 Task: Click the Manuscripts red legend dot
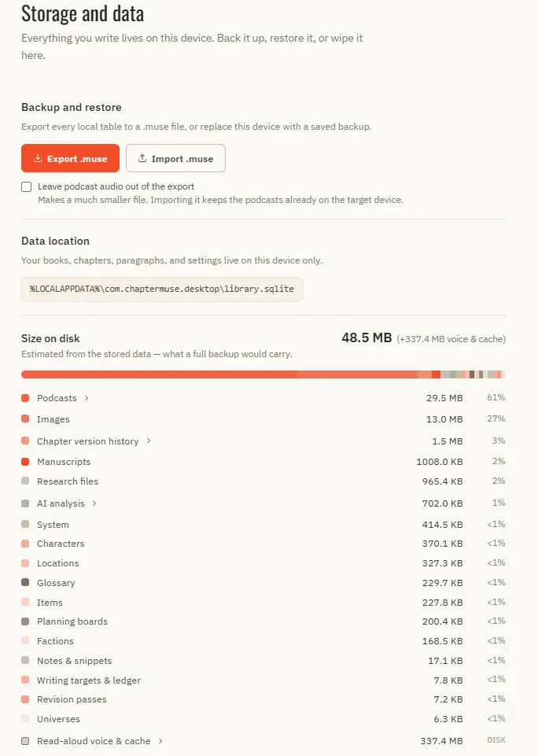(x=25, y=462)
